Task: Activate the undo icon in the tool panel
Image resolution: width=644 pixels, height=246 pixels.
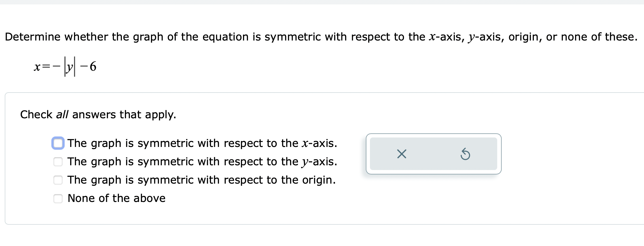Action: point(465,154)
